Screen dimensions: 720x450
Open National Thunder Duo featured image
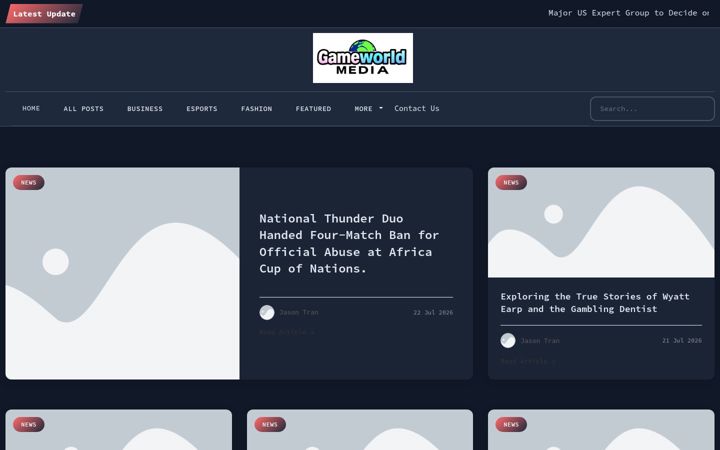pyautogui.click(x=123, y=274)
